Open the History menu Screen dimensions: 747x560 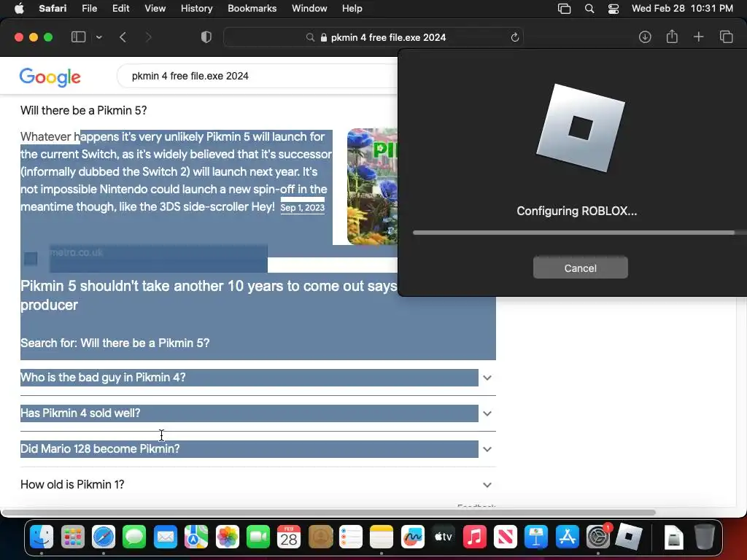pyautogui.click(x=196, y=9)
